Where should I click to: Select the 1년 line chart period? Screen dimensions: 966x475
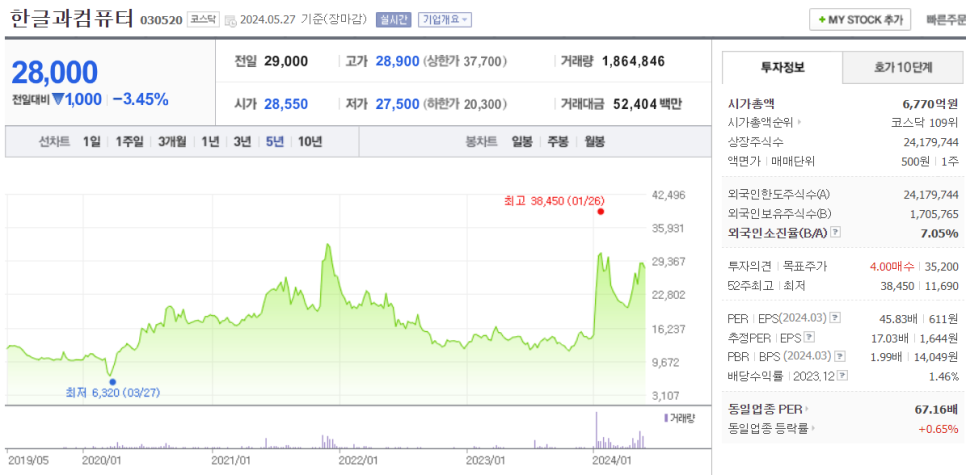click(x=210, y=142)
